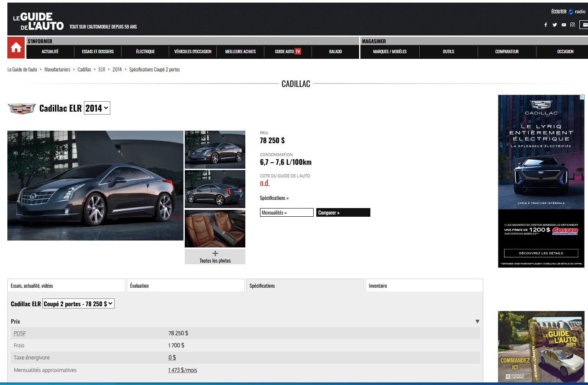
Task: Open the Twitter page icon
Action: (555, 25)
